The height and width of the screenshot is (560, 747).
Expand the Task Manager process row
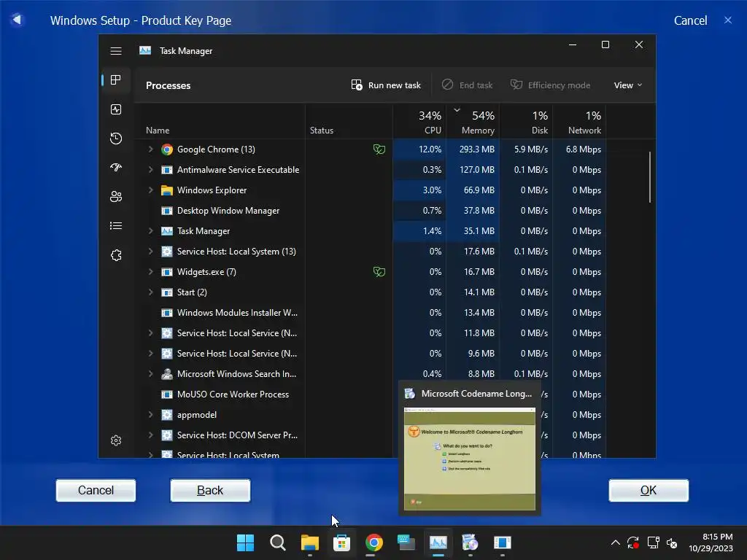150,231
